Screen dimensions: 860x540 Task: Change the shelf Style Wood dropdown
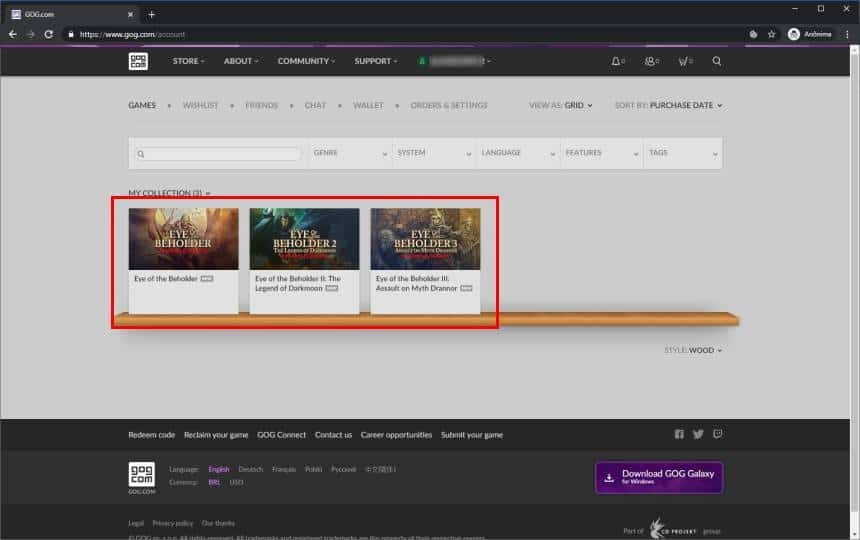[693, 350]
